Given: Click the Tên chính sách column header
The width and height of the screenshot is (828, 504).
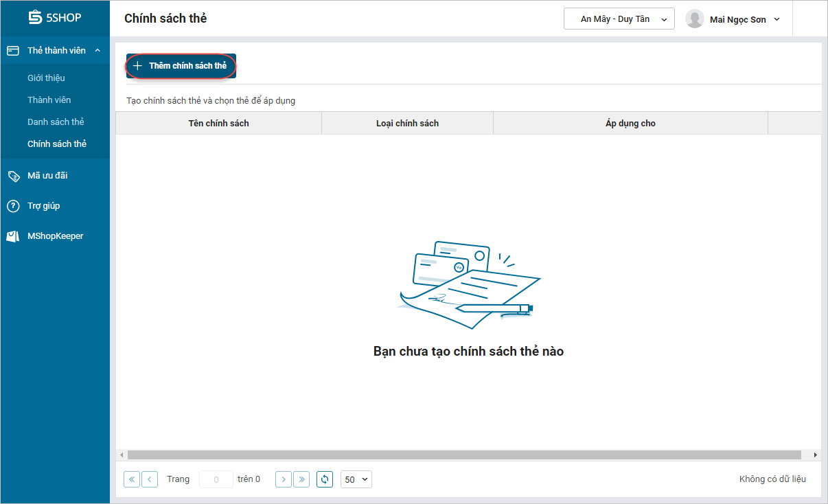Looking at the screenshot, I should 218,124.
